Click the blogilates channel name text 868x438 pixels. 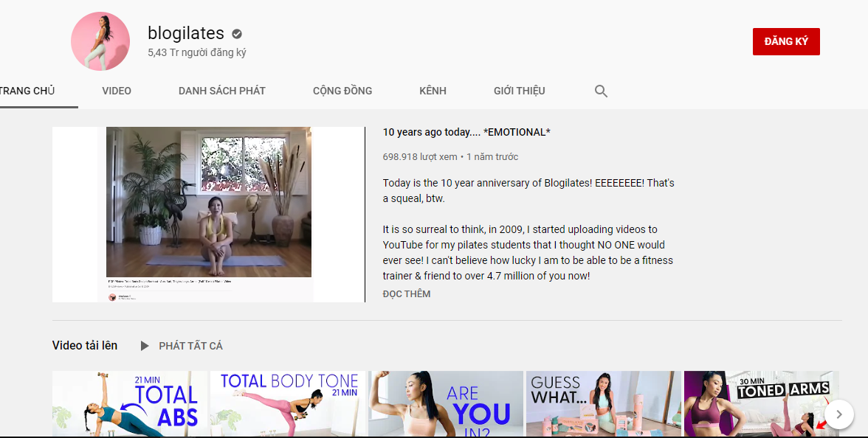(x=186, y=34)
